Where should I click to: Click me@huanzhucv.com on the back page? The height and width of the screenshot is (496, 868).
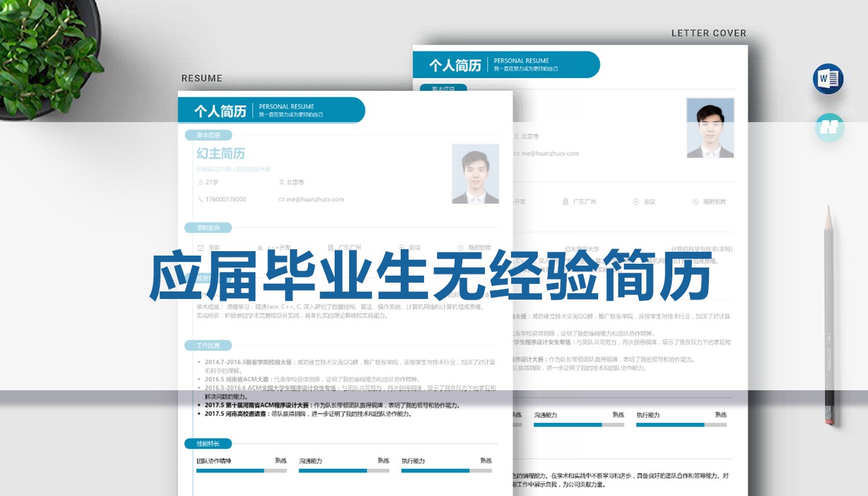pyautogui.click(x=550, y=154)
